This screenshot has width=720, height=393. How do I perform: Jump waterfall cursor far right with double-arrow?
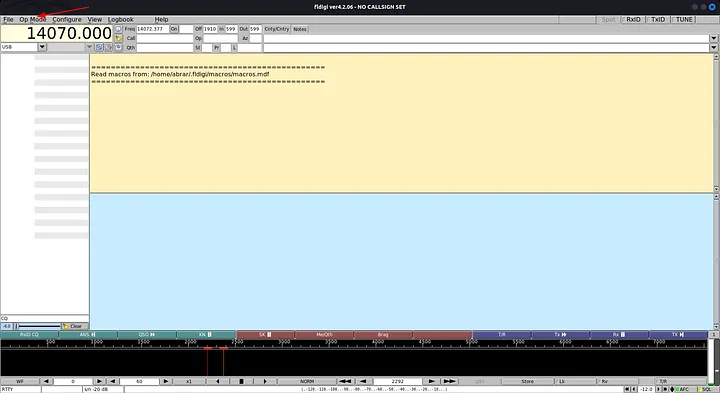pyautogui.click(x=449, y=381)
